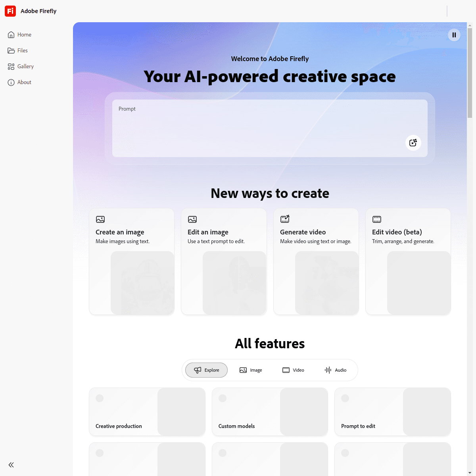Click the About info icon
The height and width of the screenshot is (476, 476).
pos(11,83)
